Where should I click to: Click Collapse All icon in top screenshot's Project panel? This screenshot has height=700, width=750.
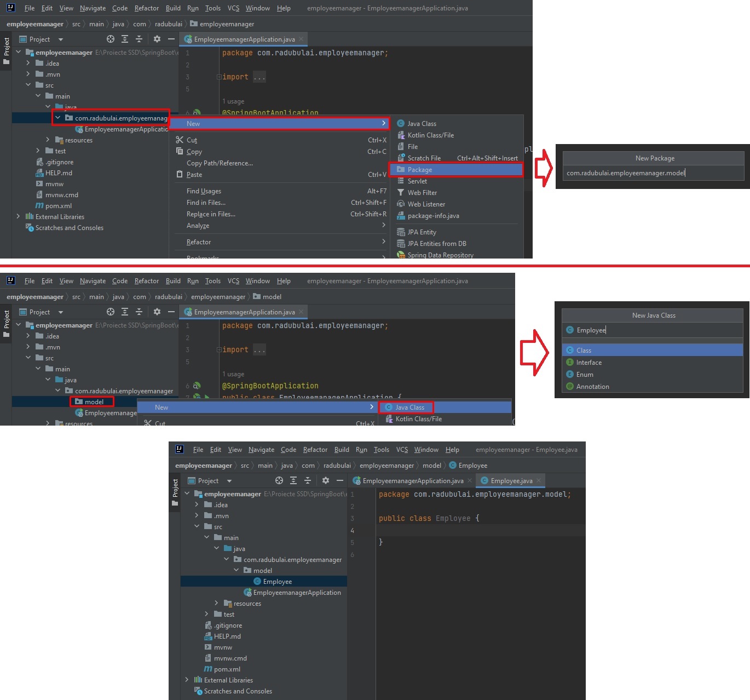(x=139, y=39)
